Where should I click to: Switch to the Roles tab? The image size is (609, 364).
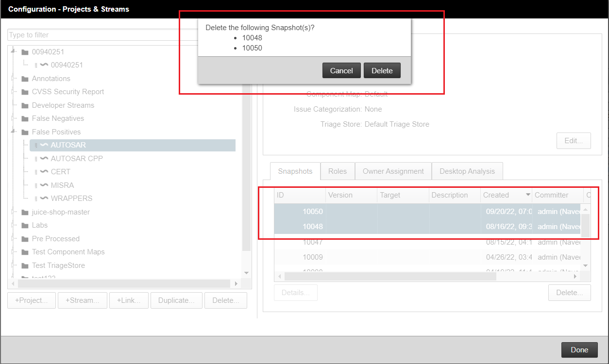point(338,171)
